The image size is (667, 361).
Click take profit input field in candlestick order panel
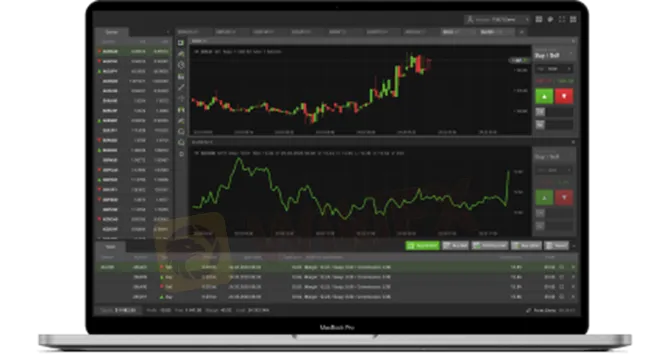(559, 125)
